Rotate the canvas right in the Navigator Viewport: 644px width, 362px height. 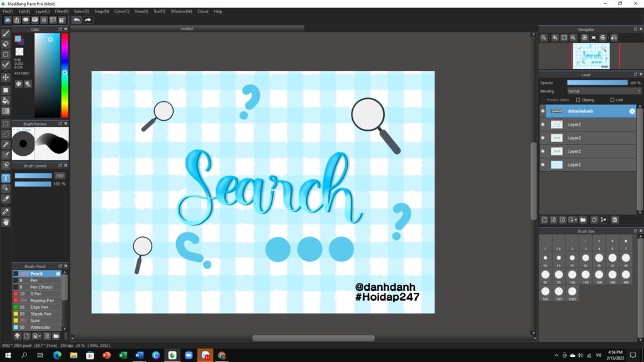tap(602, 38)
